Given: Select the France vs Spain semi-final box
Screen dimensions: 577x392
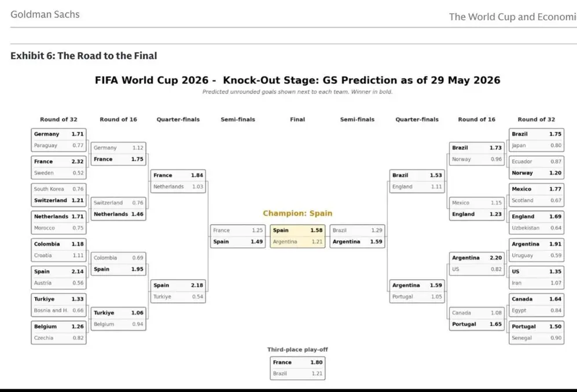Looking at the screenshot, I should click(238, 236).
